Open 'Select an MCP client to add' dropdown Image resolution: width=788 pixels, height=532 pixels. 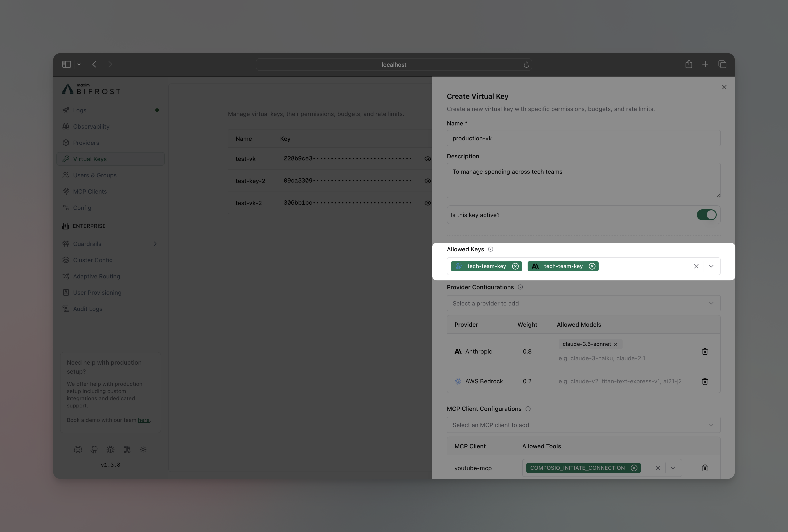pos(583,425)
